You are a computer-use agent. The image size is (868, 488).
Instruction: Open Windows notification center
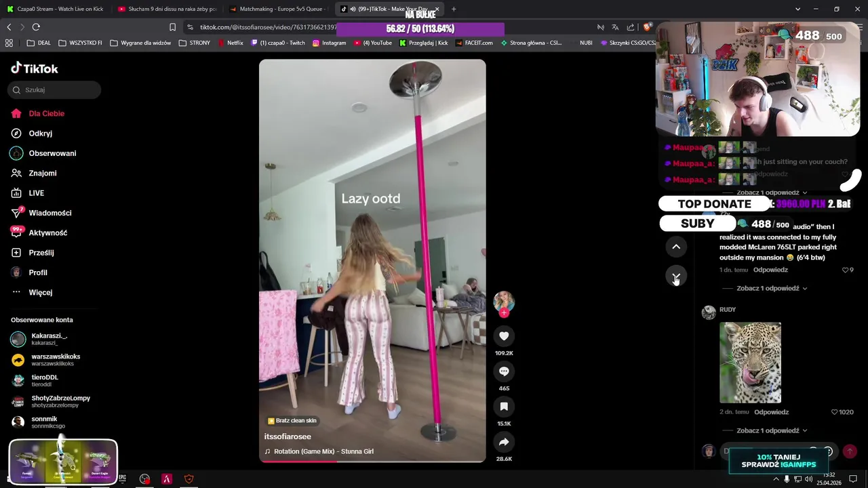tap(853, 479)
